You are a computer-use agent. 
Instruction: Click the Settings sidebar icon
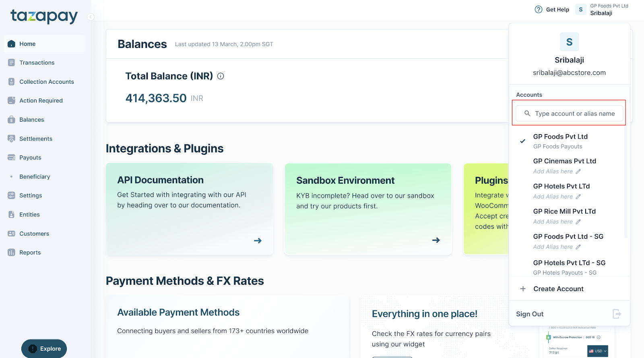[x=11, y=195]
